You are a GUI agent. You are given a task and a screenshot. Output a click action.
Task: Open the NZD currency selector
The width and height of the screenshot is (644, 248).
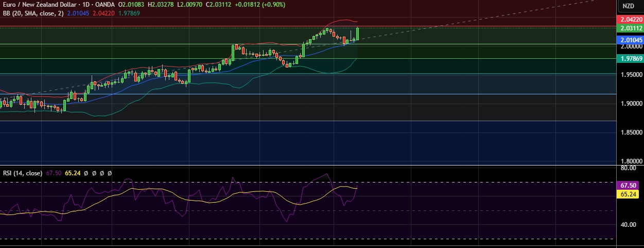tap(628, 6)
